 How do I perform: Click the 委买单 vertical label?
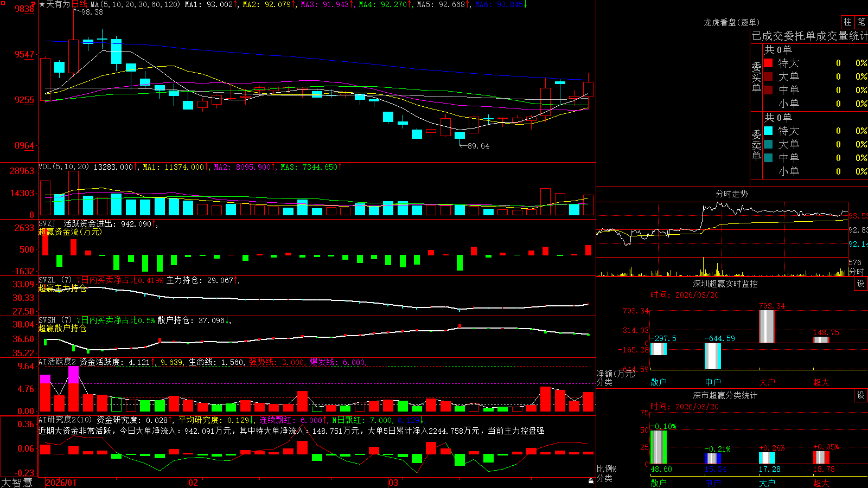pyautogui.click(x=756, y=77)
